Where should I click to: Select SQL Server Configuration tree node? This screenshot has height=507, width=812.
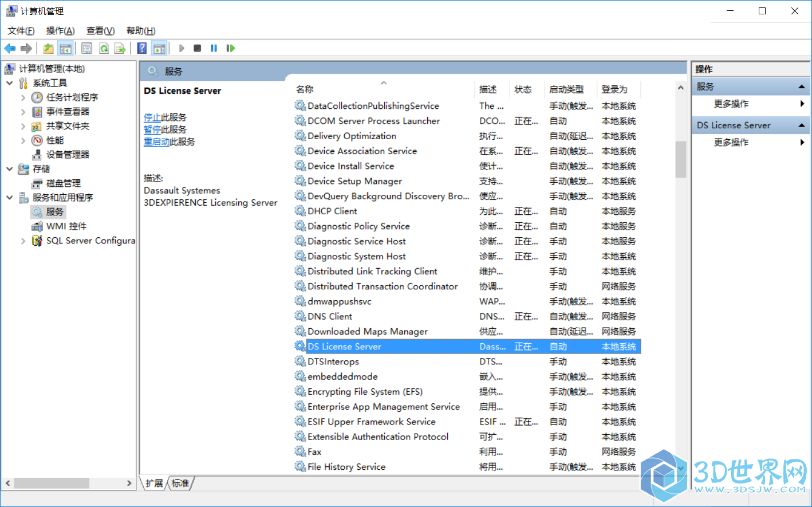pos(90,241)
